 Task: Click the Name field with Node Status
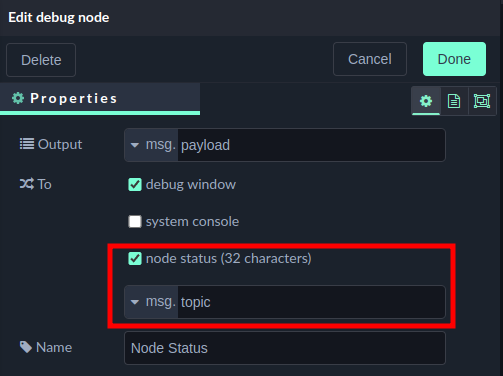pyautogui.click(x=285, y=348)
